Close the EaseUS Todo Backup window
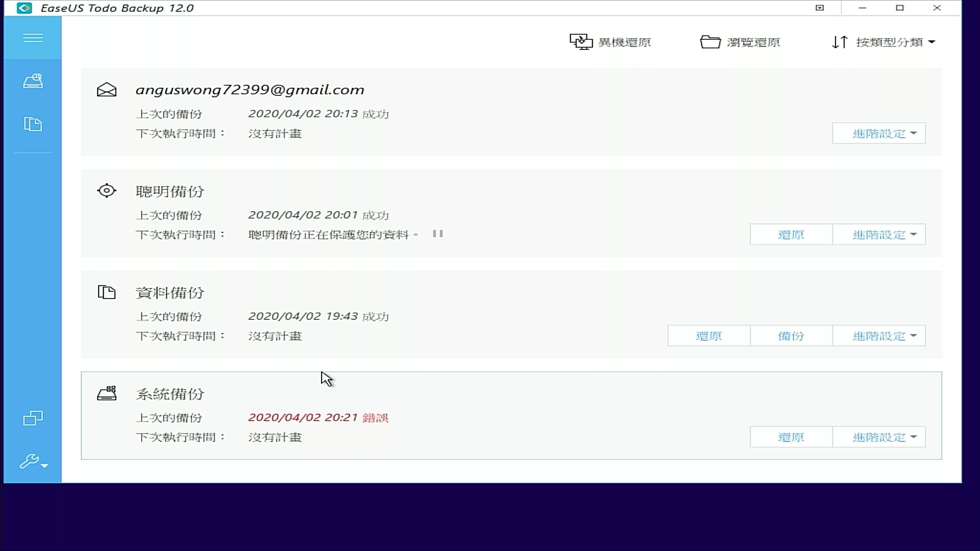 point(937,8)
